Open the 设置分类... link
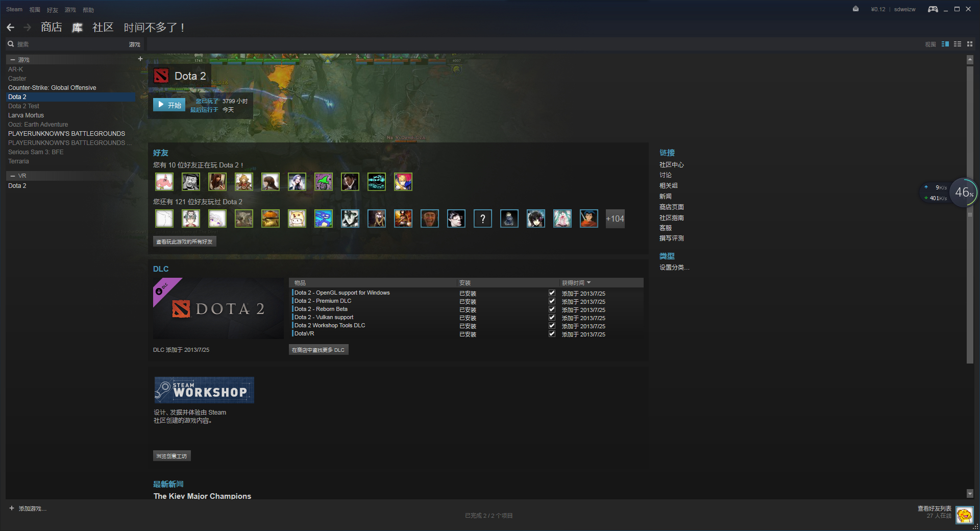This screenshot has height=531, width=980. tap(674, 268)
